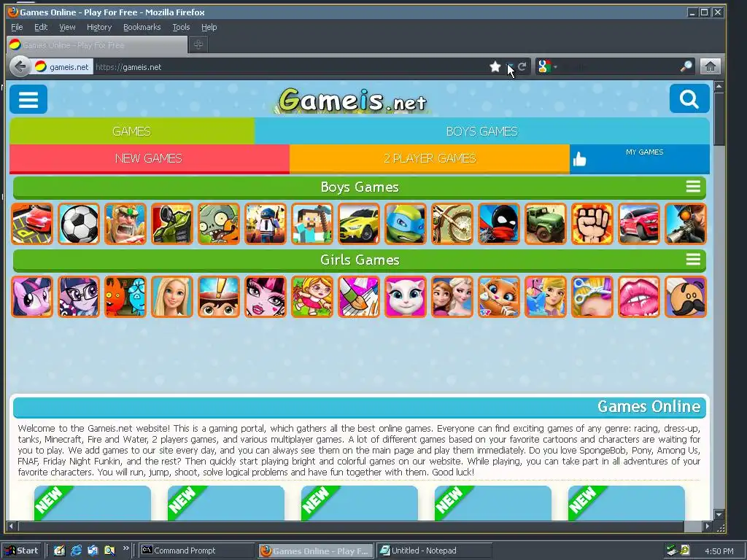Open the Windows Start button
747x560 pixels.
[22, 551]
